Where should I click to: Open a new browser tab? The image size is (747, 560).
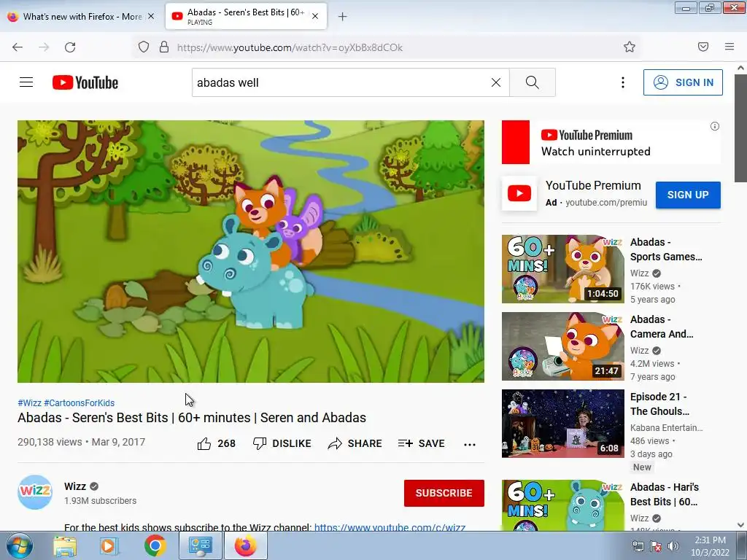(342, 17)
